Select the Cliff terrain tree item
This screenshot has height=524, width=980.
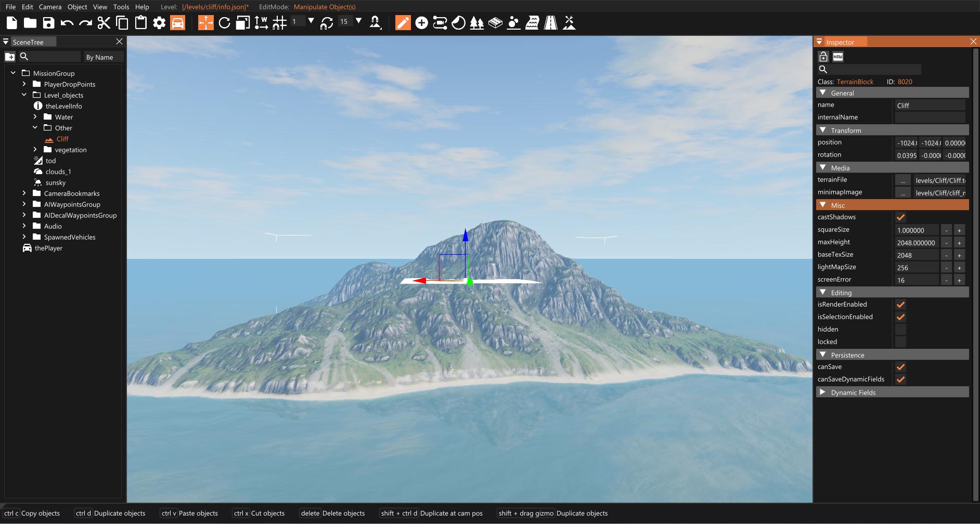(x=62, y=139)
